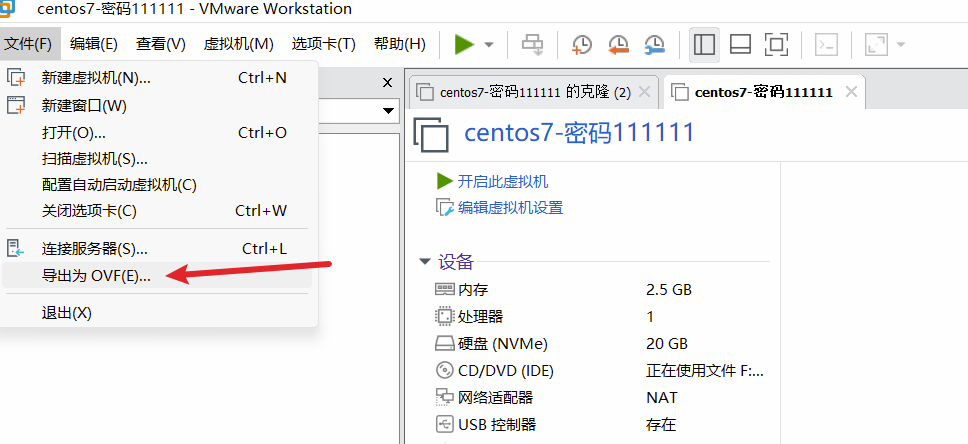Click the CPU icon beside 处理器
This screenshot has width=968, height=444.
pyautogui.click(x=444, y=317)
